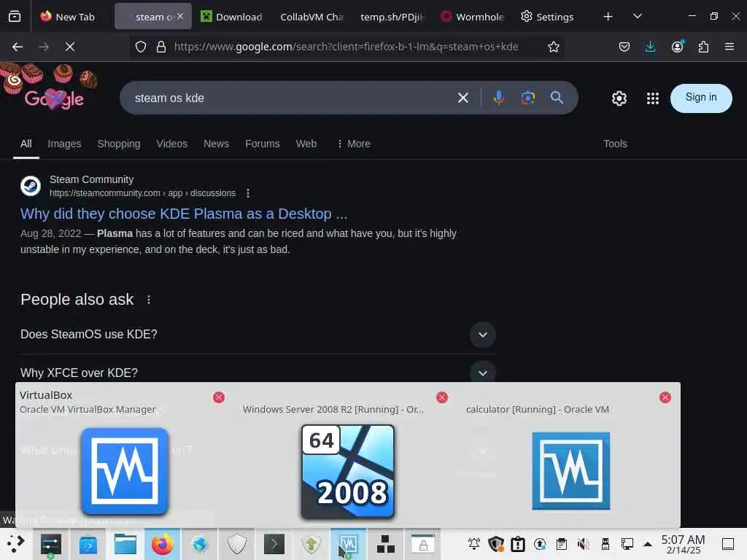Viewport: 747px width, 560px height.
Task: Open the updates tray icon
Action: click(x=540, y=544)
